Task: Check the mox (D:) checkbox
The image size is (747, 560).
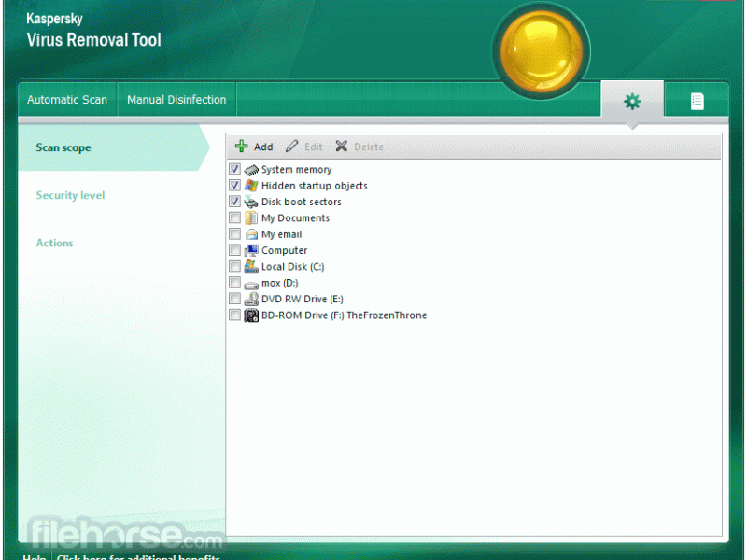Action: (234, 283)
